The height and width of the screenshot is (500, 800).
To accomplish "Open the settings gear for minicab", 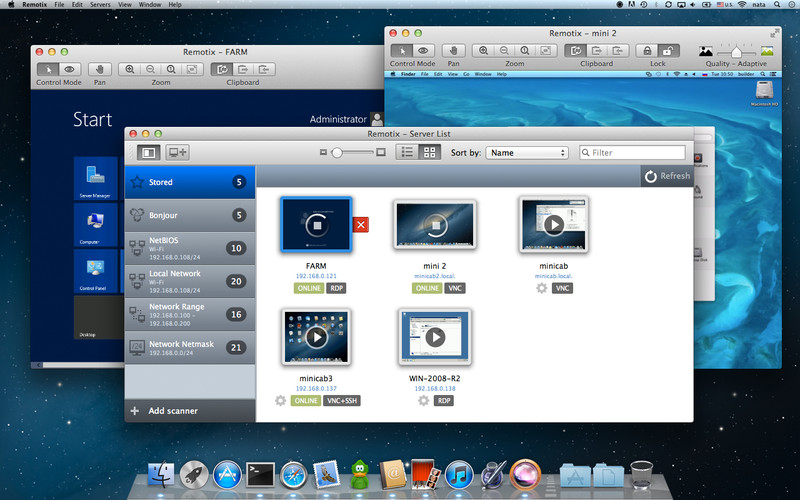I will [541, 288].
